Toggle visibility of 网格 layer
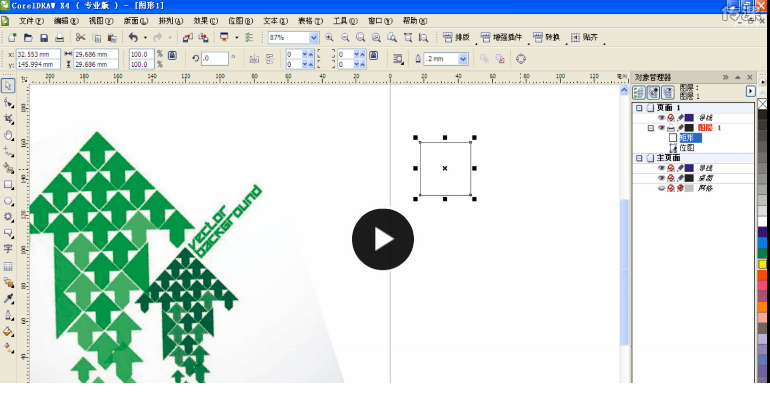This screenshot has width=770, height=406. coord(661,188)
